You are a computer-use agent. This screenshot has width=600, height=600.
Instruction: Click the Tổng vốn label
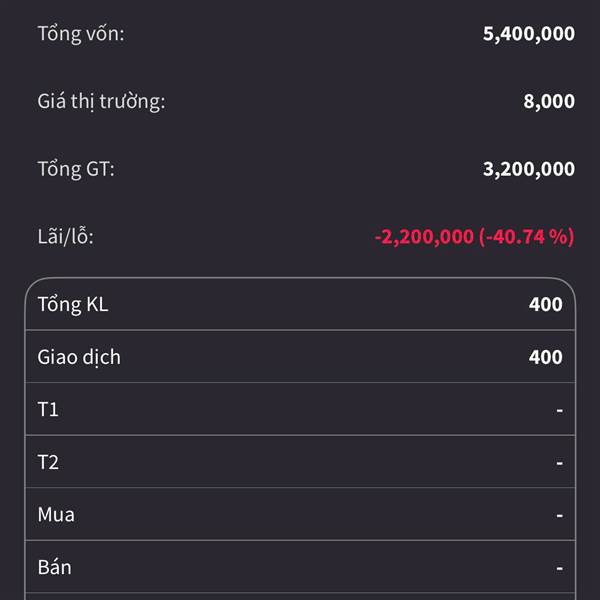coord(81,33)
